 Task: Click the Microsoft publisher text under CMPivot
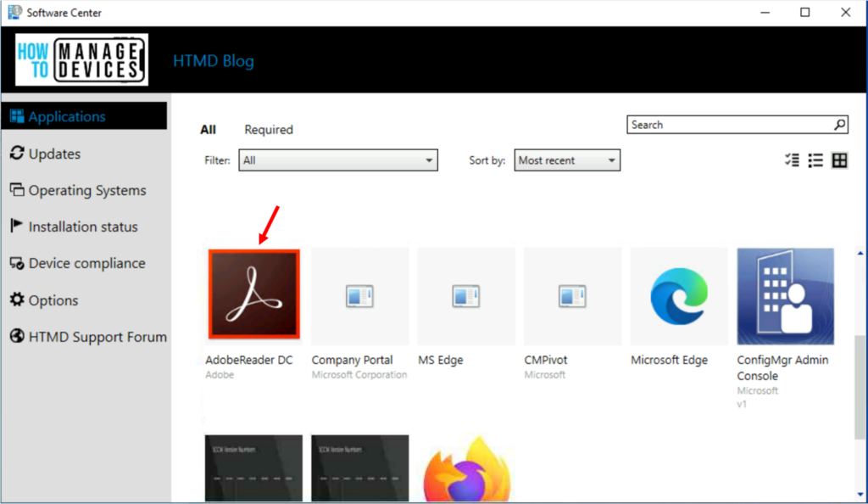click(545, 375)
